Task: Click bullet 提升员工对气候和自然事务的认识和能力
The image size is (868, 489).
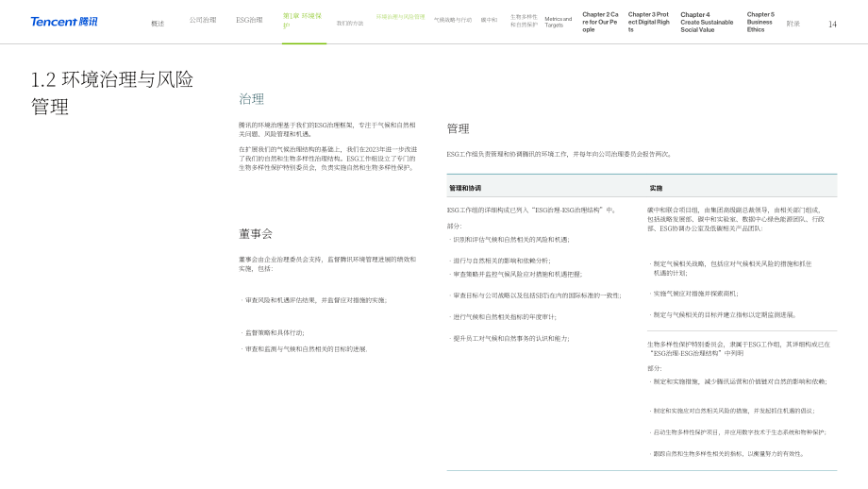Action: pos(509,338)
